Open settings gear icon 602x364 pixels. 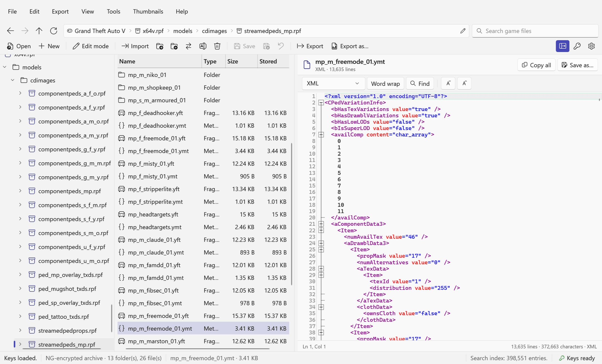pyautogui.click(x=591, y=46)
